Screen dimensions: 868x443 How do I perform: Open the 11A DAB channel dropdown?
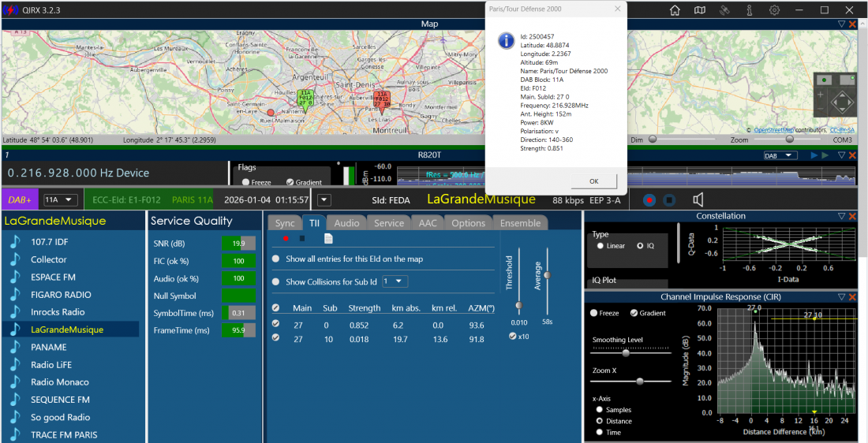[x=60, y=199]
